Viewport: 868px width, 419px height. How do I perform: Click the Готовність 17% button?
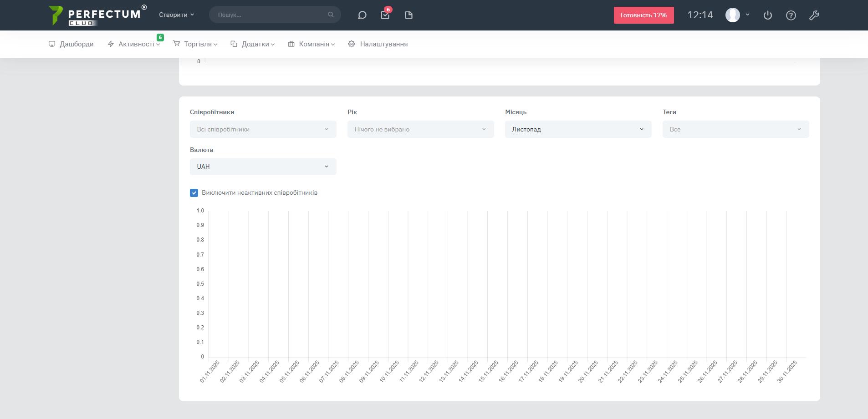[643, 15]
